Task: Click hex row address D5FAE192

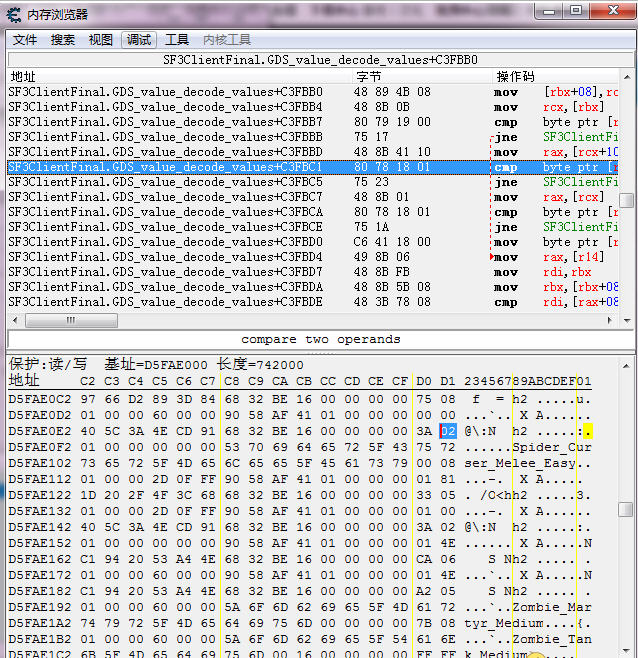Action: (x=40, y=607)
